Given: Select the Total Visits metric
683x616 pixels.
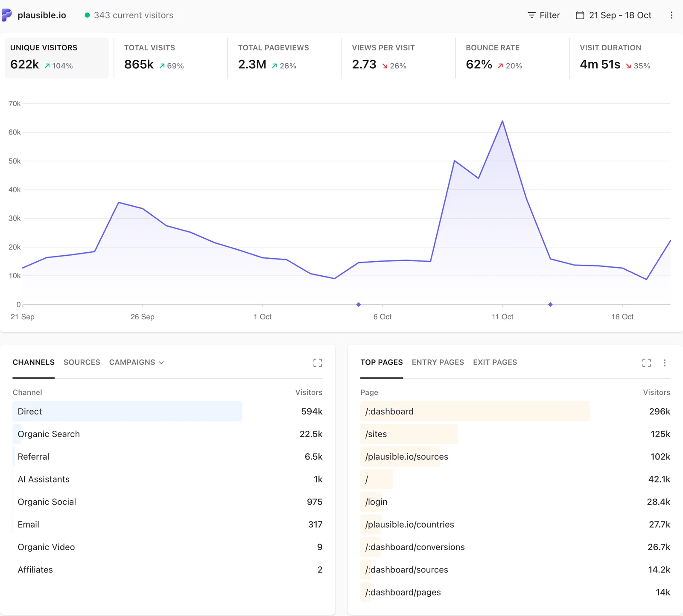Looking at the screenshot, I should pyautogui.click(x=171, y=58).
